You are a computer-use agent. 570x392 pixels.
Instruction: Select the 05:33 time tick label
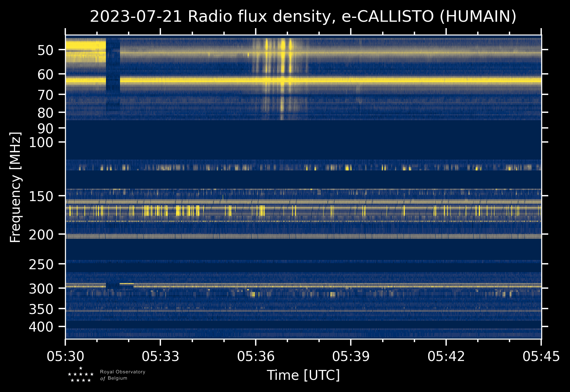[160, 356]
